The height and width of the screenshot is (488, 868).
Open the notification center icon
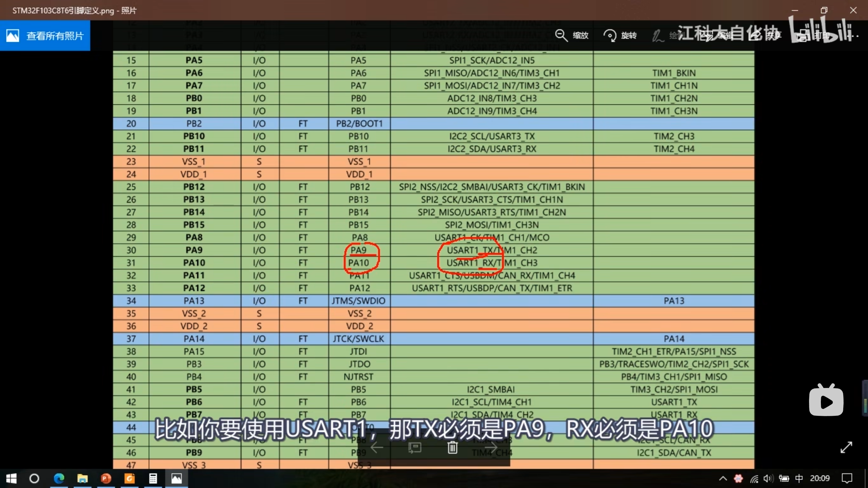click(847, 479)
